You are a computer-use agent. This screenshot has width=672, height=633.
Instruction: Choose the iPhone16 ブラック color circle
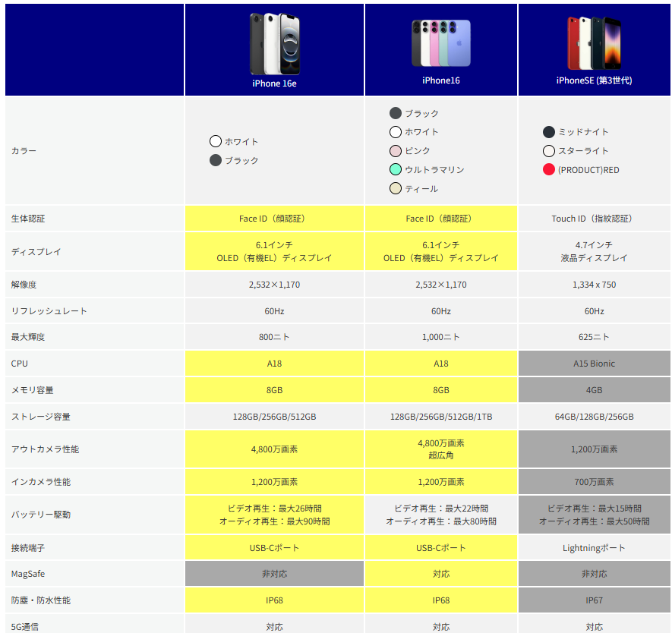[396, 113]
